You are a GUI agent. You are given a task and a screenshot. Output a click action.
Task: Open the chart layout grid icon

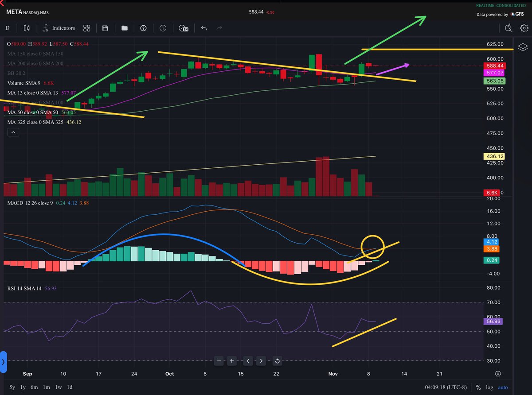(x=87, y=28)
